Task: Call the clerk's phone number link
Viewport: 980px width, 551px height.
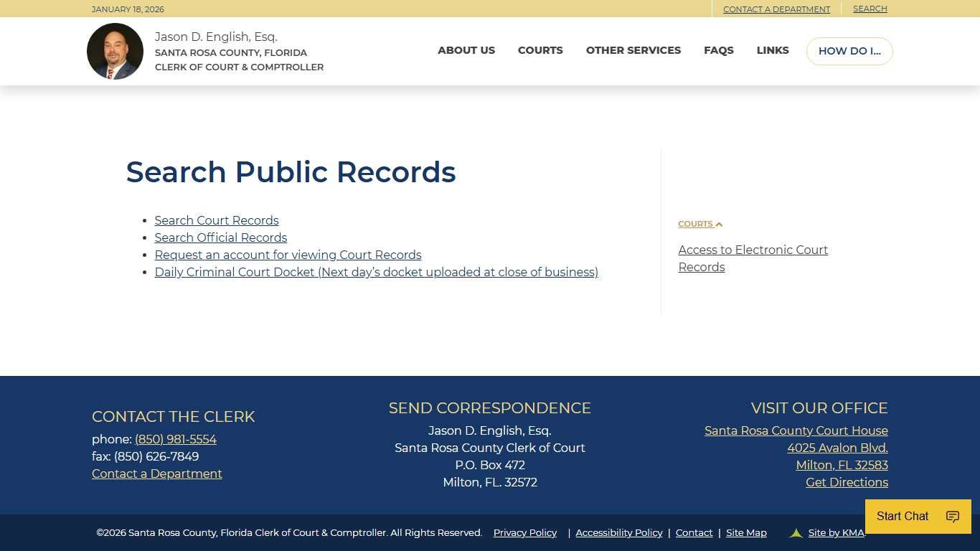Action: [x=176, y=439]
